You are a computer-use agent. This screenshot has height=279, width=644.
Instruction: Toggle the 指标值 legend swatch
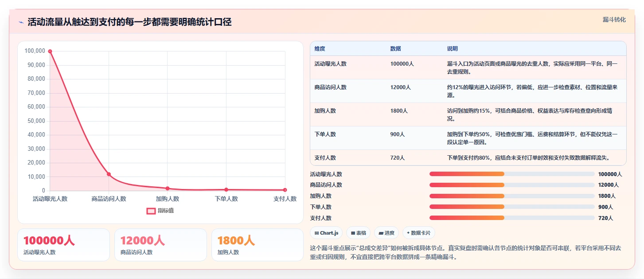[151, 211]
